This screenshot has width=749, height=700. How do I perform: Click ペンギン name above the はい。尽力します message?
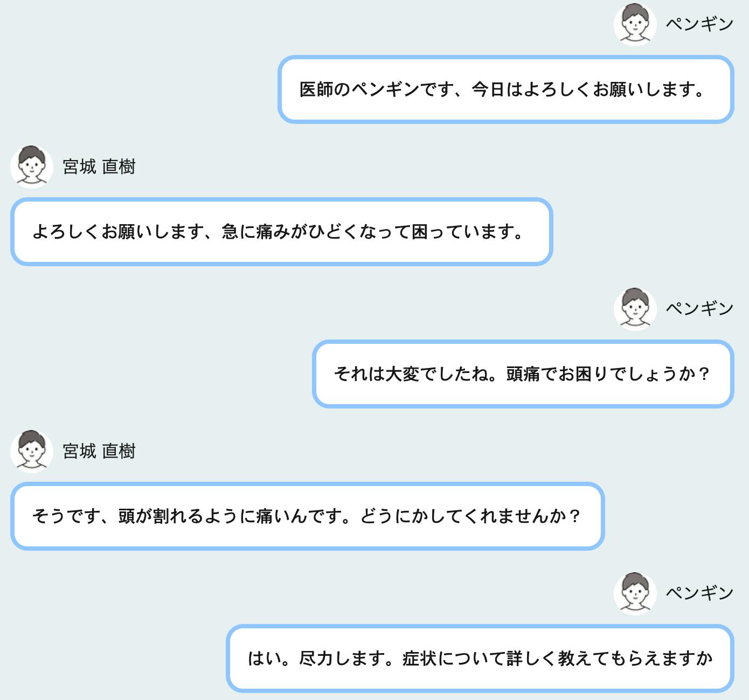(699, 593)
